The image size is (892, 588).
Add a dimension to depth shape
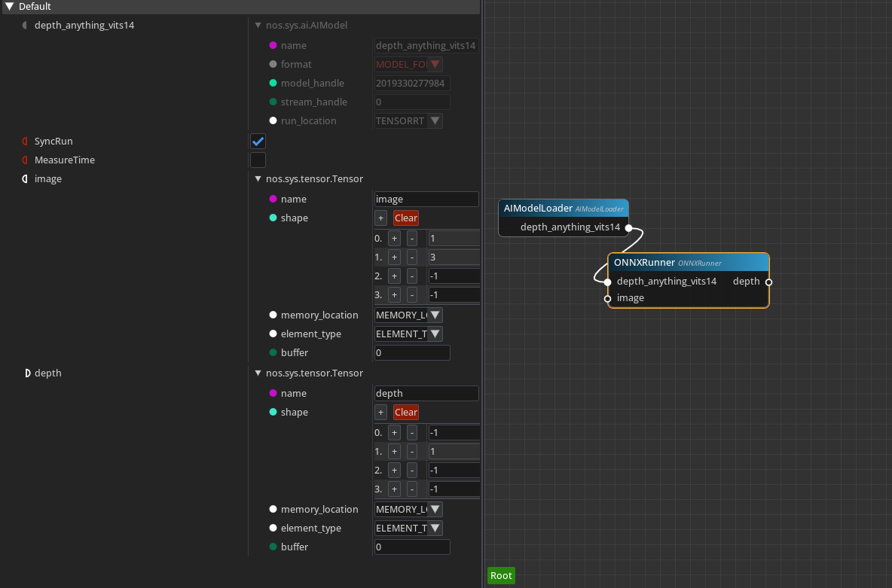pos(380,413)
